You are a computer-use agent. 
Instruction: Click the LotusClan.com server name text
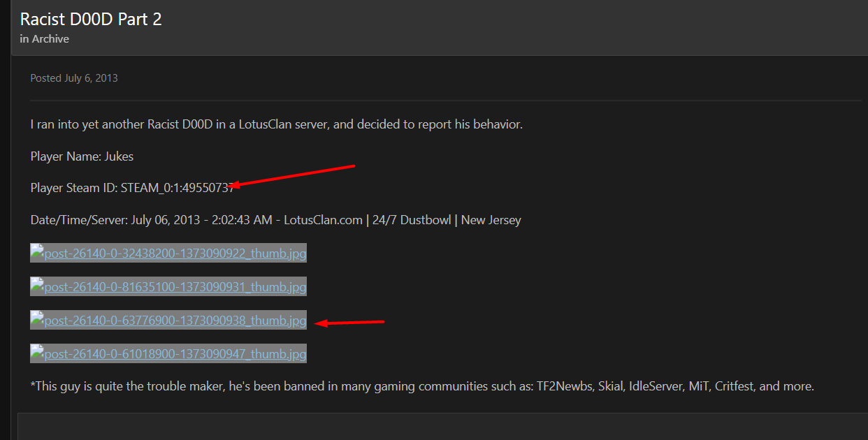point(322,220)
